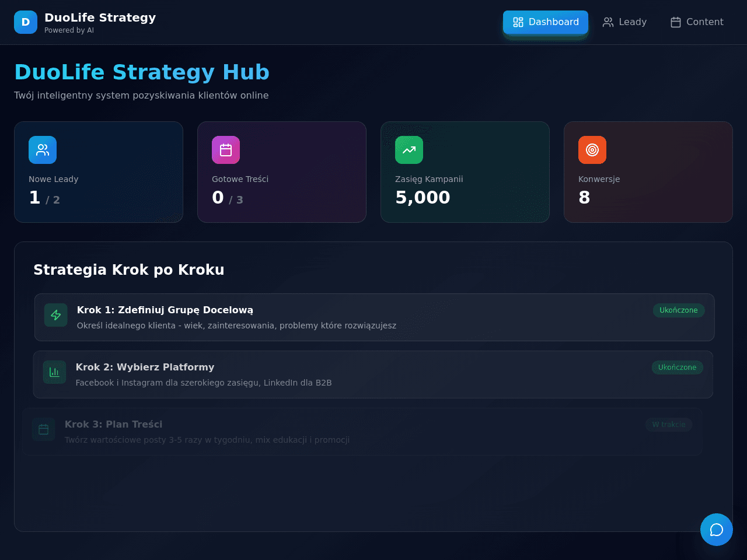
Task: Click the Określ idealnego klienta description
Action: [236, 325]
